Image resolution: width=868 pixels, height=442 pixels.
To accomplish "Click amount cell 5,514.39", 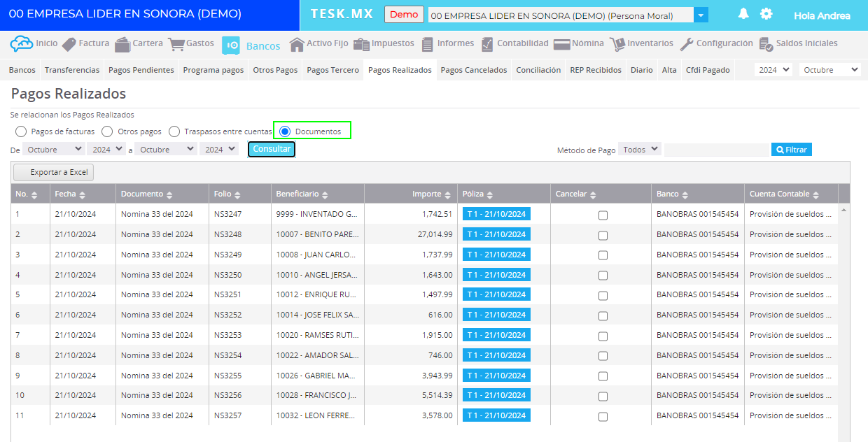I will (411, 395).
